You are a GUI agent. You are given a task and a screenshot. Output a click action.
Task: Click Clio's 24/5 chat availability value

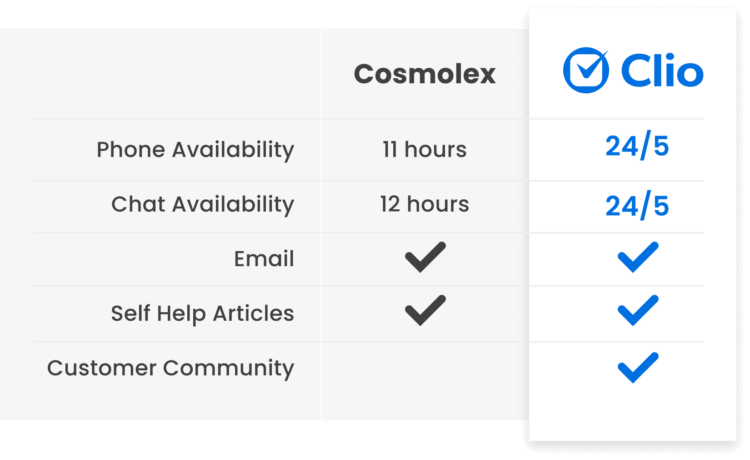(637, 206)
